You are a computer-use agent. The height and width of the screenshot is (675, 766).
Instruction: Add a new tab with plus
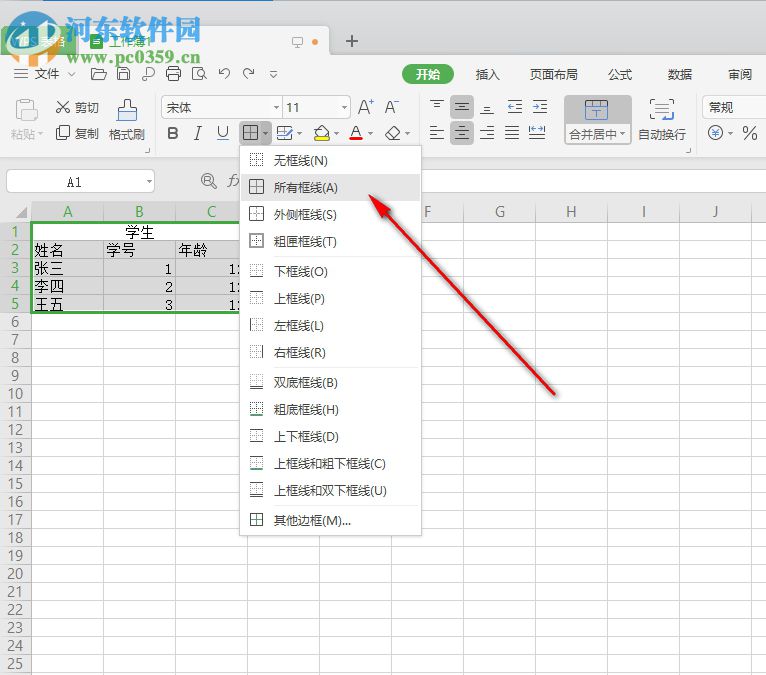pos(352,41)
